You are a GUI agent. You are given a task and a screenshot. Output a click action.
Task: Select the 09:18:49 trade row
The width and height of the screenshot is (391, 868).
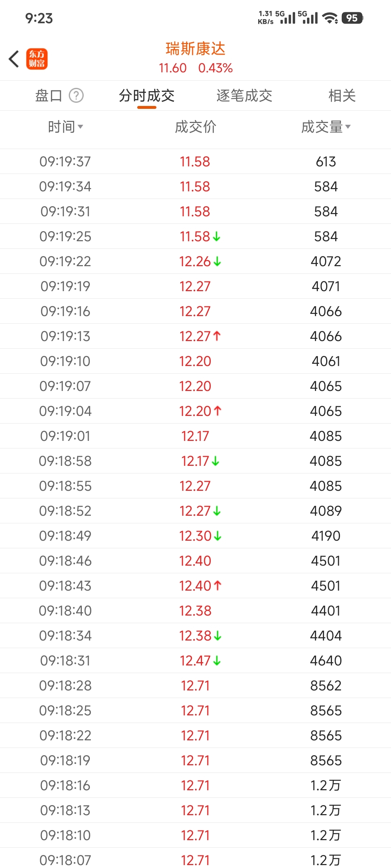click(195, 536)
